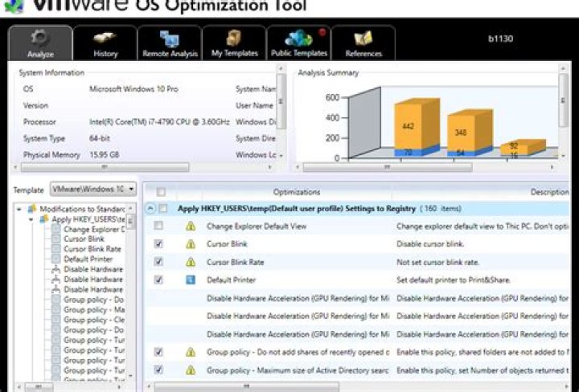Click the optimizations list horizontal scrollbar
Viewport: 579px width, 392px height.
pyautogui.click(x=246, y=386)
